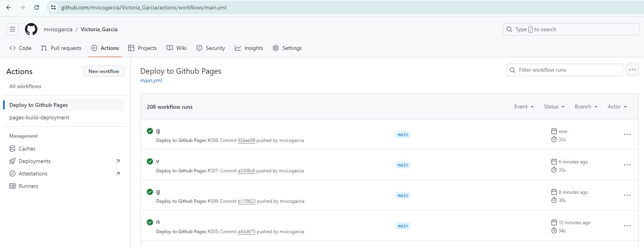This screenshot has height=248, width=644.
Task: Open success status icon for run #205
Action: pos(150,222)
